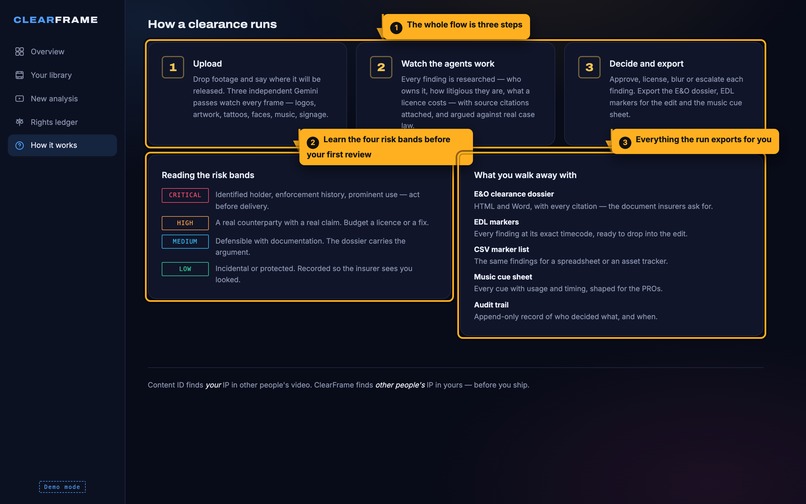Click 'HTML and Word, with every citation' text

593,206
